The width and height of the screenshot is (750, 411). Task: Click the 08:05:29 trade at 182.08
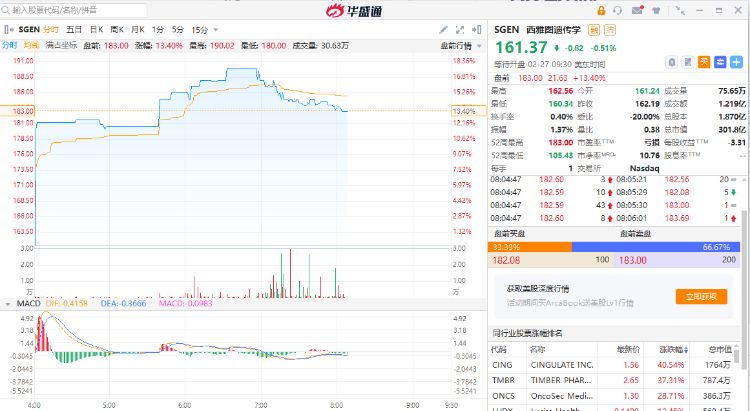[x=676, y=192]
